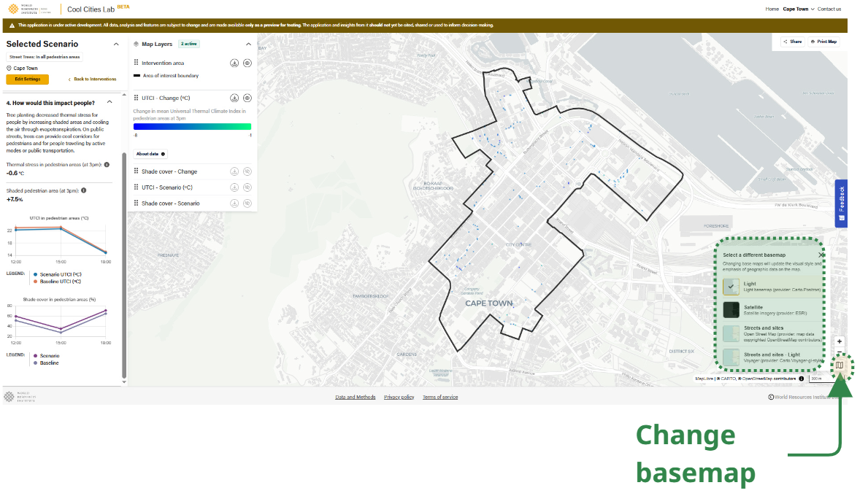Hide the Intervention area layer
868x496 pixels.
(247, 63)
